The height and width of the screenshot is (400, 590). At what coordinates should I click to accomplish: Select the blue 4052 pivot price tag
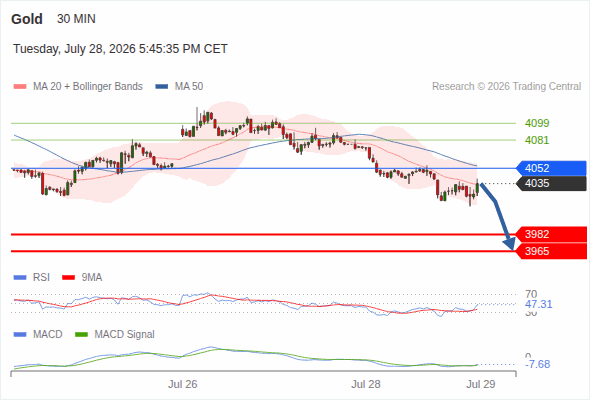pyautogui.click(x=551, y=168)
